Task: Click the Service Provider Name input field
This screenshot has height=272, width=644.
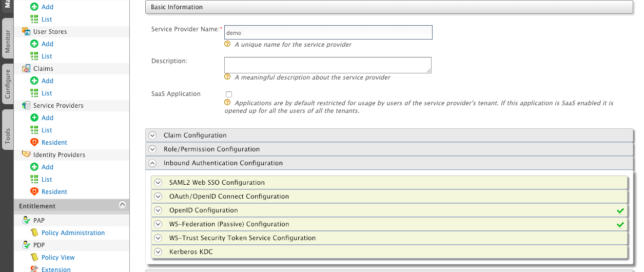Action: [328, 33]
